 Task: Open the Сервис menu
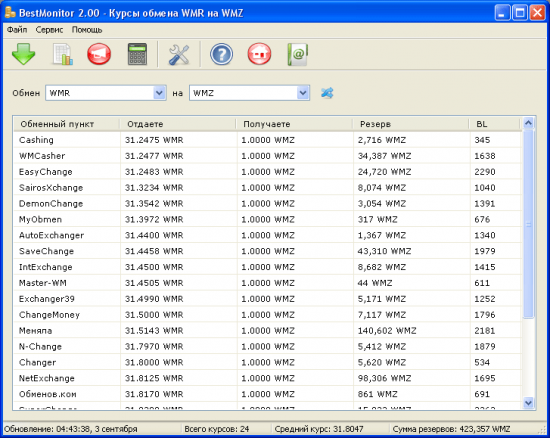(49, 30)
